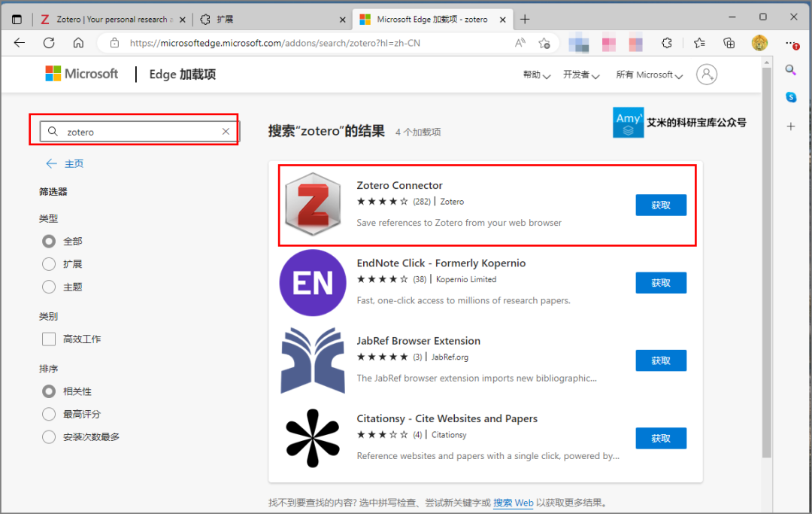The height and width of the screenshot is (514, 812).
Task: Refresh the current page
Action: (49, 43)
